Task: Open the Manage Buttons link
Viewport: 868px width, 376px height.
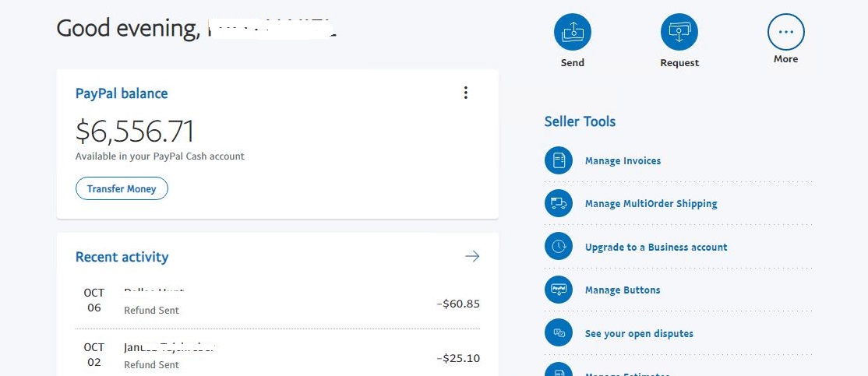Action: pos(623,290)
